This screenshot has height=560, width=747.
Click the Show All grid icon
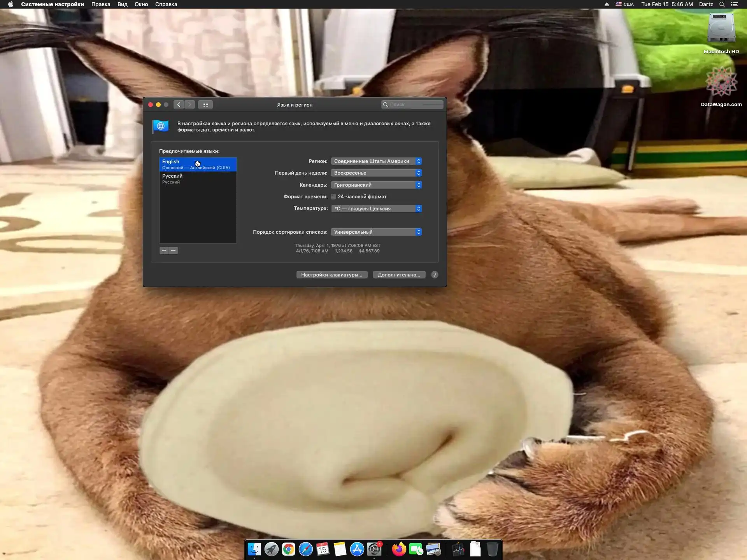[205, 105]
